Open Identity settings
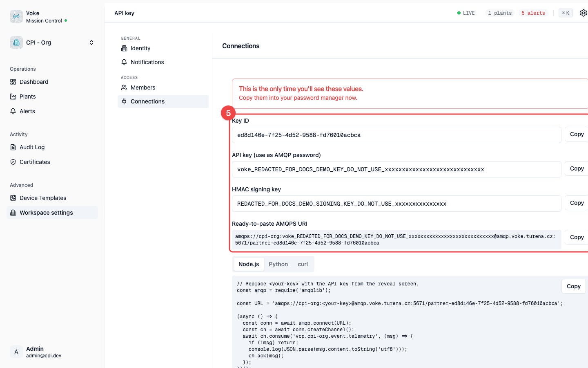 click(x=163, y=48)
